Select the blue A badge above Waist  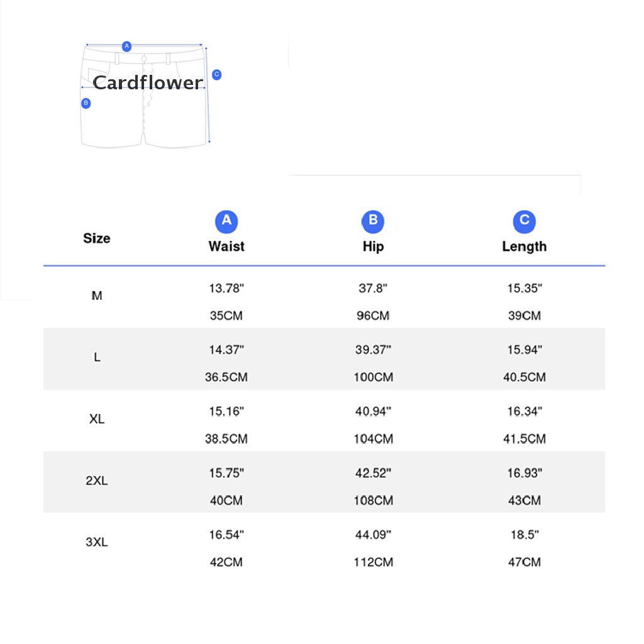click(226, 221)
